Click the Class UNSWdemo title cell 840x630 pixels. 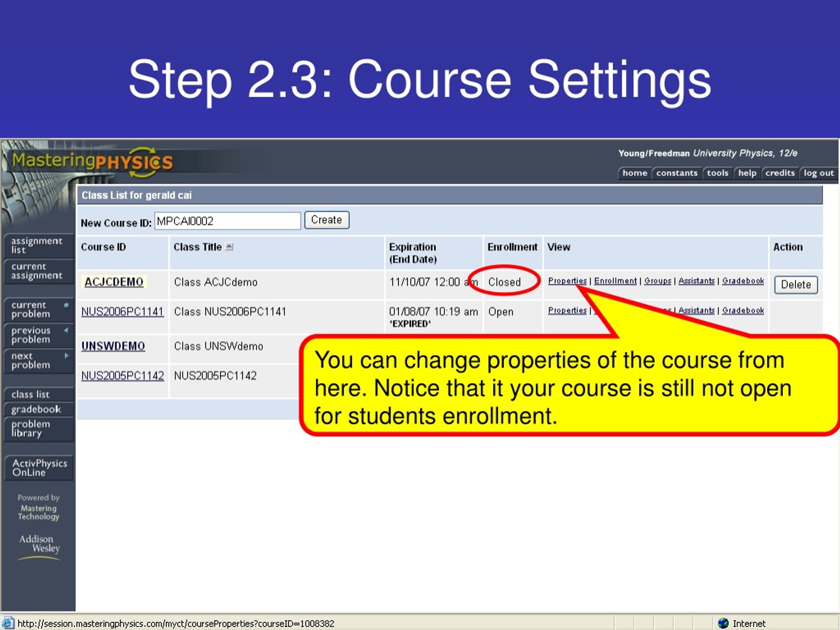tap(218, 346)
